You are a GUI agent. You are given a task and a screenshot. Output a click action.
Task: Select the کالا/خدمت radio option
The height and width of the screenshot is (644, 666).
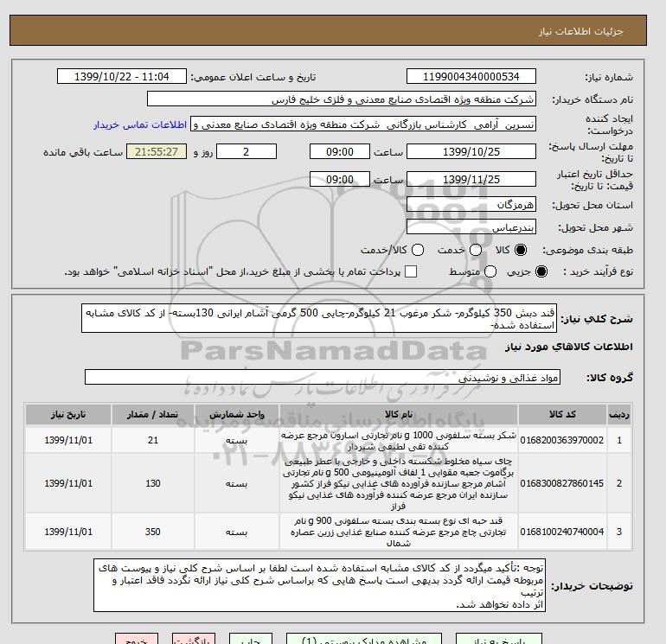[418, 250]
